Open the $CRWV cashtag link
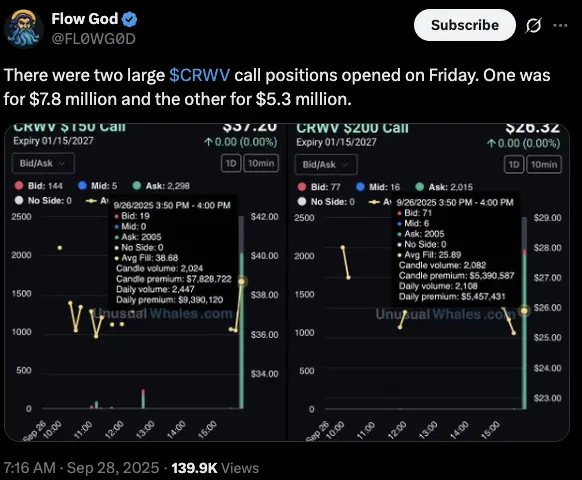 [x=200, y=75]
